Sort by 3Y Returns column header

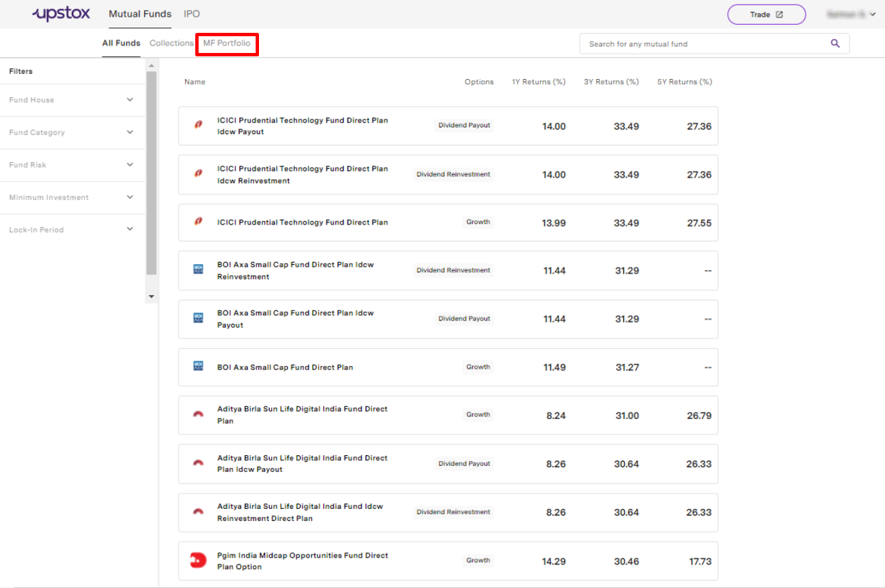point(611,82)
